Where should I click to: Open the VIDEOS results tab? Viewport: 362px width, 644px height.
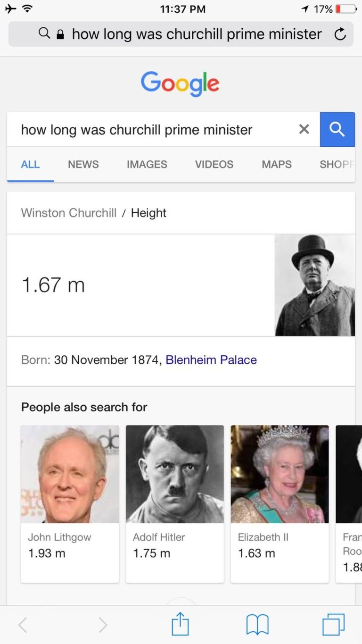click(214, 164)
